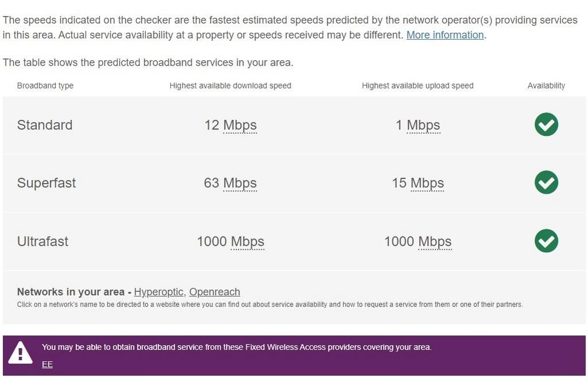
Task: Click the Availability column header
Action: [546, 86]
